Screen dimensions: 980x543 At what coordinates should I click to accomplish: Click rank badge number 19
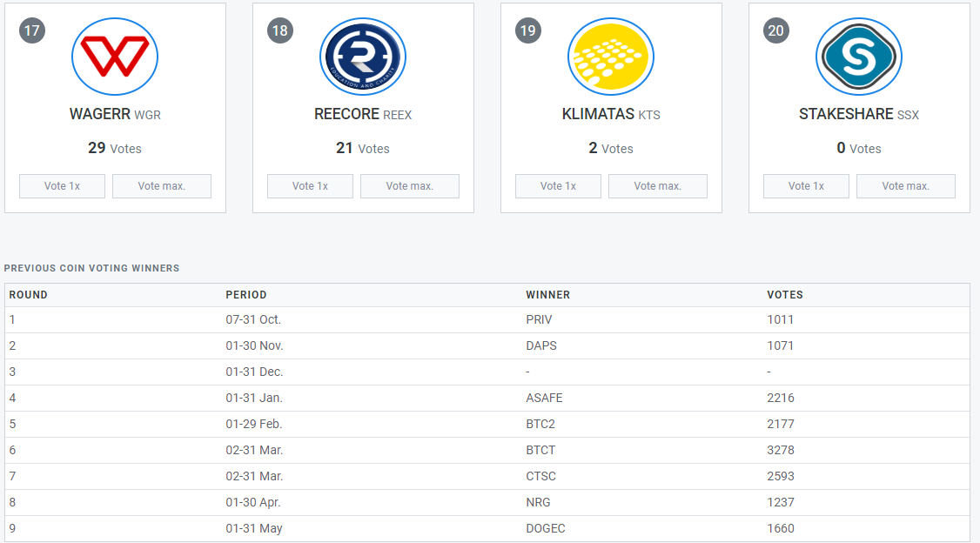pyautogui.click(x=528, y=30)
